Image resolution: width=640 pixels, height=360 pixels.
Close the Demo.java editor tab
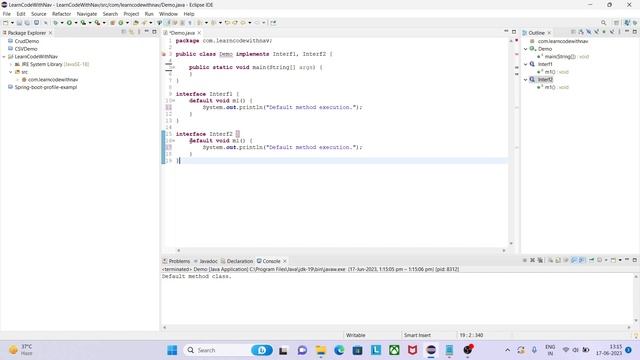(x=199, y=33)
